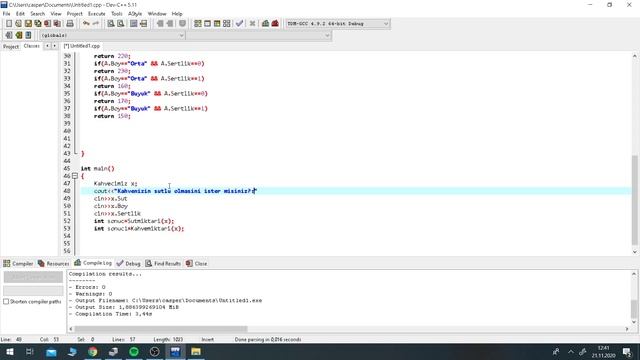640x360 pixels.
Task: Open the View menu
Action: click(x=56, y=13)
